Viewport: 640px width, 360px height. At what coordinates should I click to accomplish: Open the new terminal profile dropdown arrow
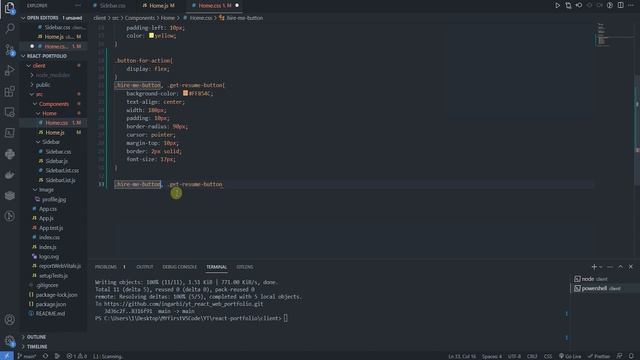pyautogui.click(x=601, y=267)
